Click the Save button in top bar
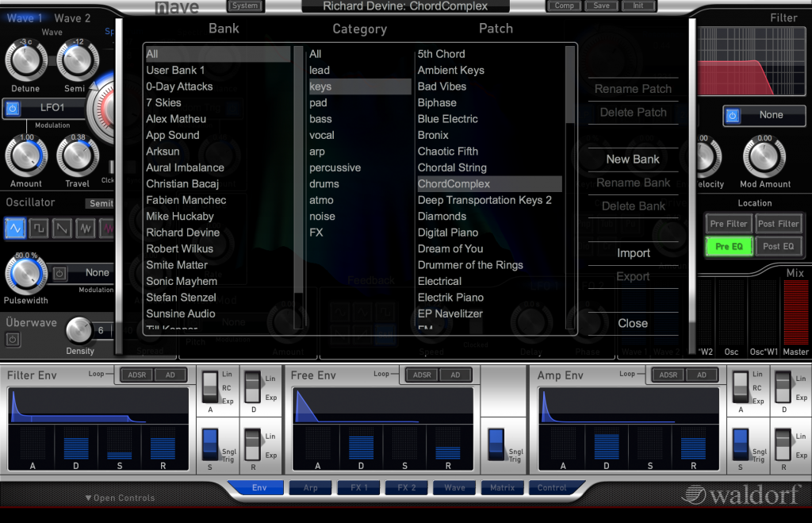 (x=601, y=6)
